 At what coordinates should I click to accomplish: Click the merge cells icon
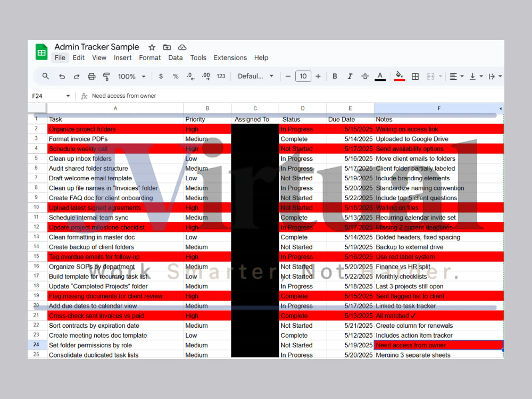click(x=430, y=76)
